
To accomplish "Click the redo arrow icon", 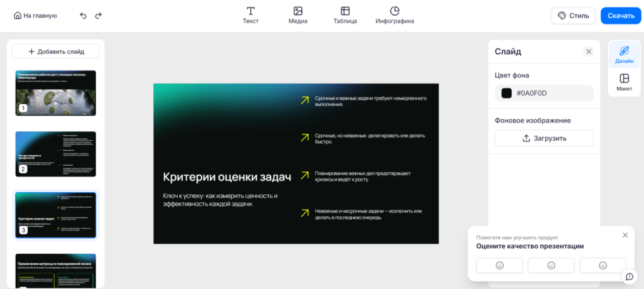I will coord(98,16).
